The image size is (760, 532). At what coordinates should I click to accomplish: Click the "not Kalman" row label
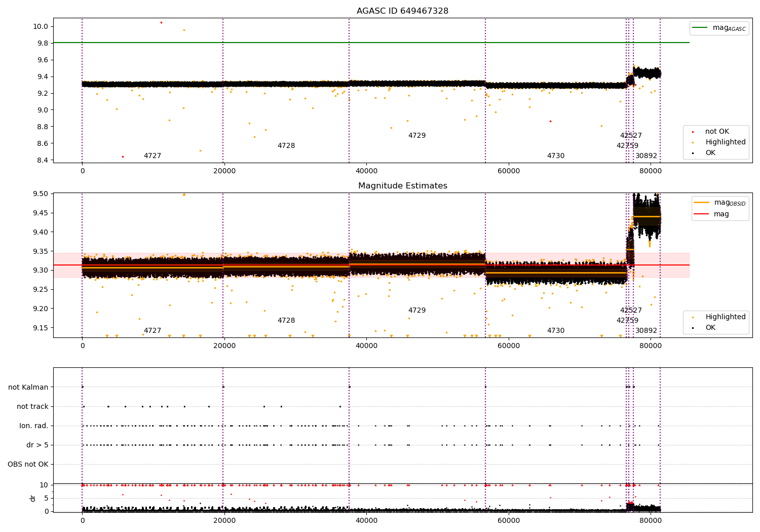(x=28, y=388)
